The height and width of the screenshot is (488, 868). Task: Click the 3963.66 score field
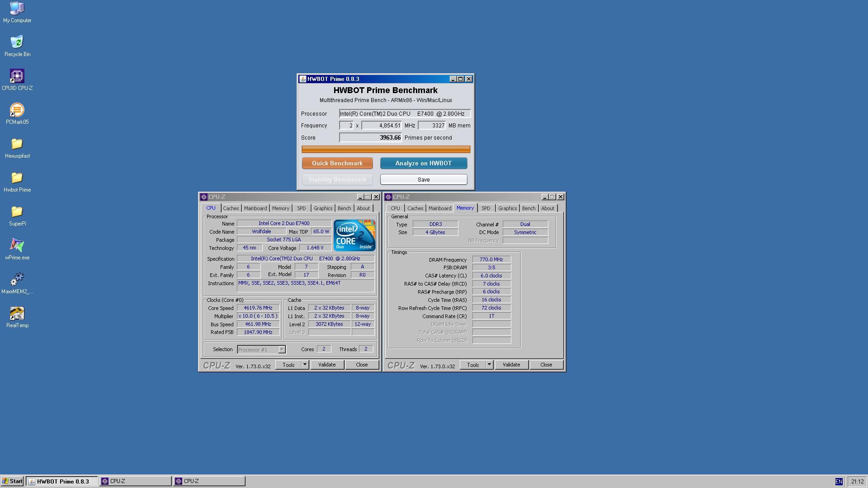coord(370,138)
